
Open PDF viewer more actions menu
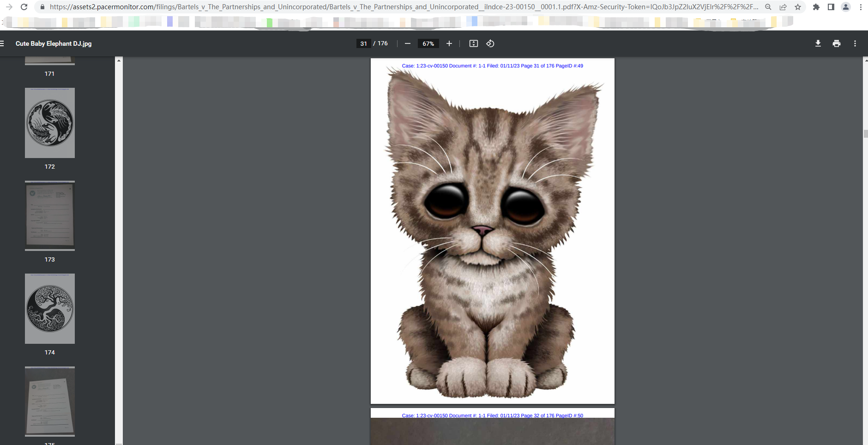point(855,43)
